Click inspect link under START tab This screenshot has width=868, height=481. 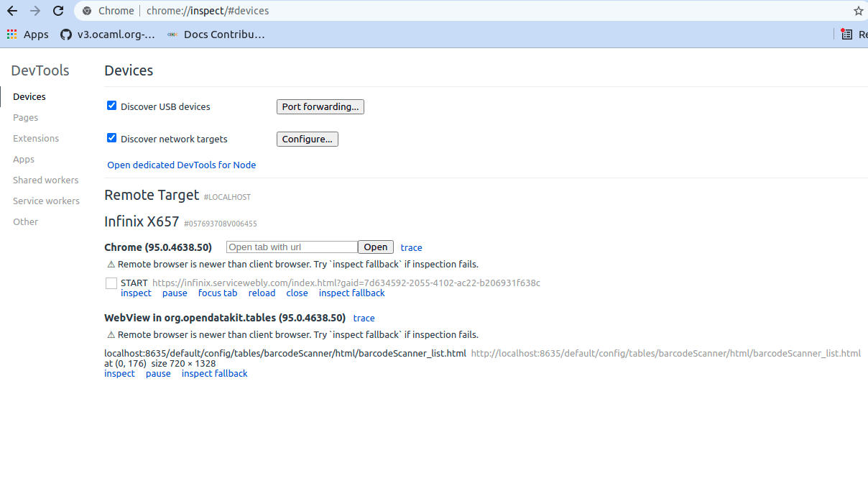pos(136,293)
